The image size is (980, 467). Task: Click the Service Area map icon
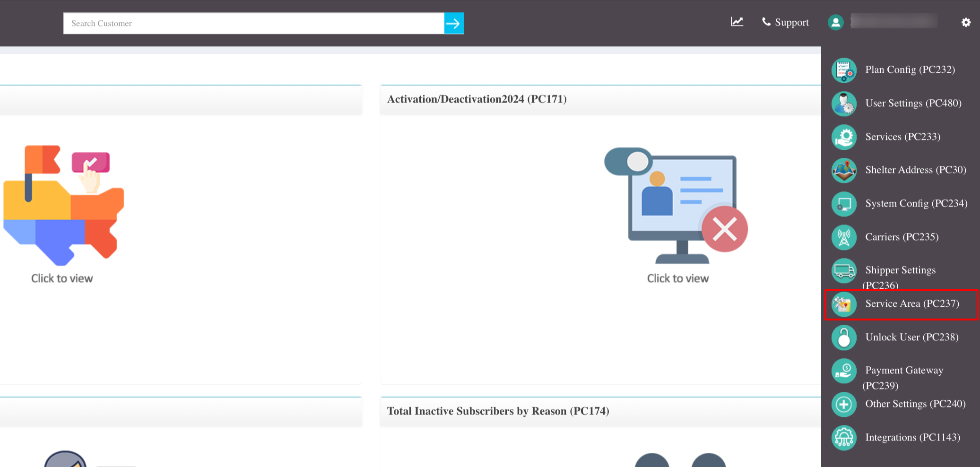844,304
